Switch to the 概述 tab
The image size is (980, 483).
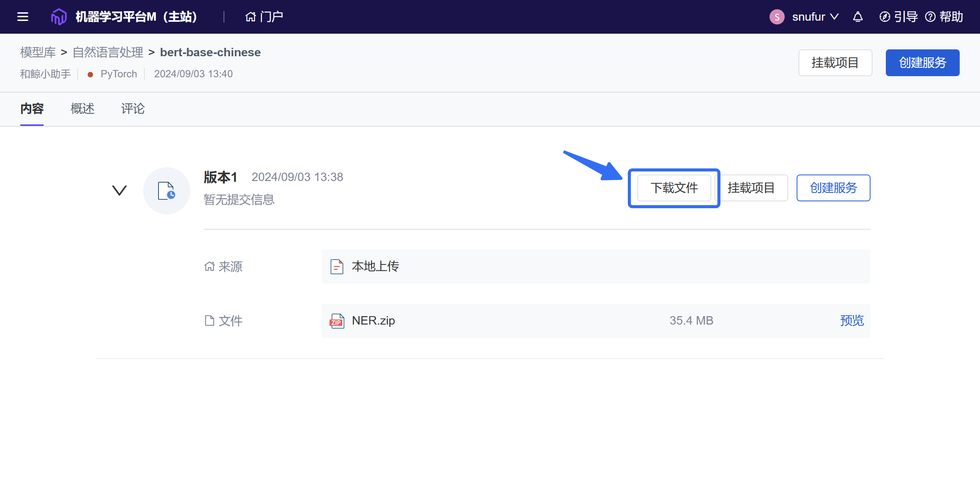pyautogui.click(x=82, y=109)
